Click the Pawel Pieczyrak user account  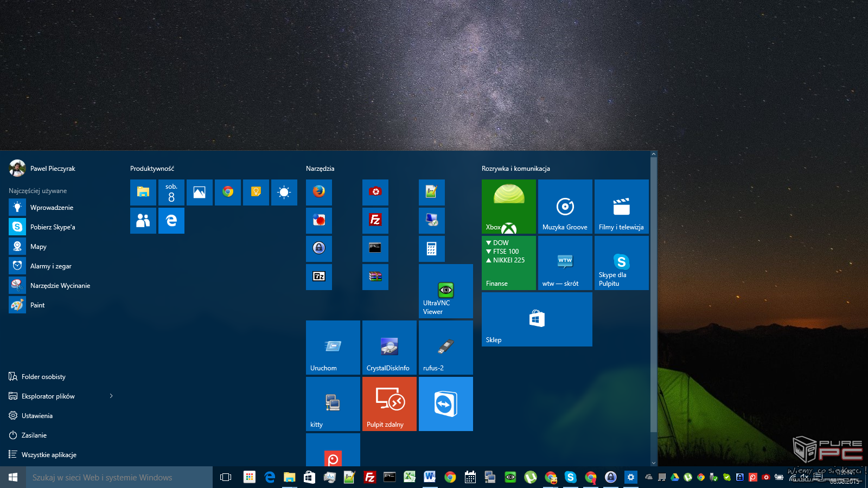[52, 168]
